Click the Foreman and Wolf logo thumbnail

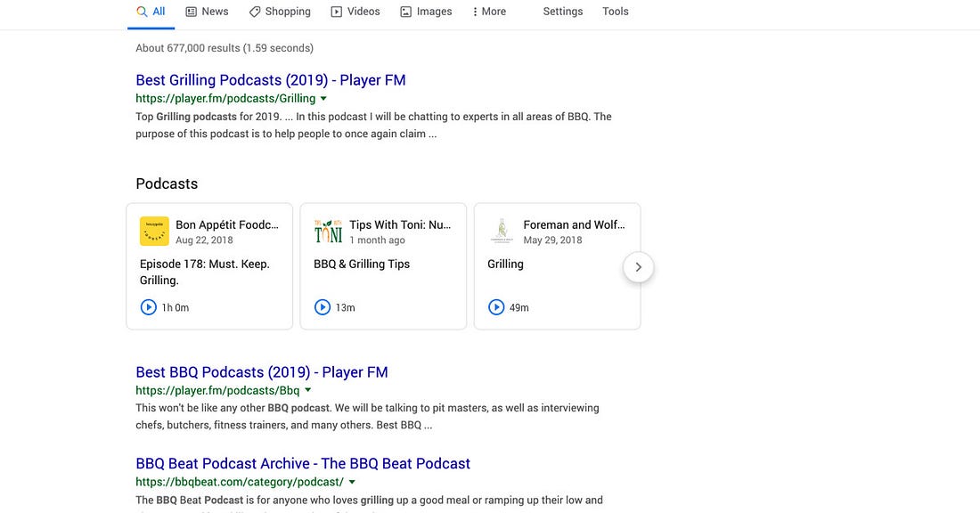(502, 232)
